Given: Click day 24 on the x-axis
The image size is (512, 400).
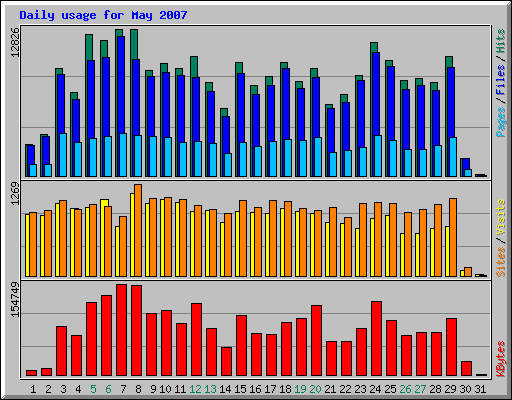Looking at the screenshot, I should [375, 389].
